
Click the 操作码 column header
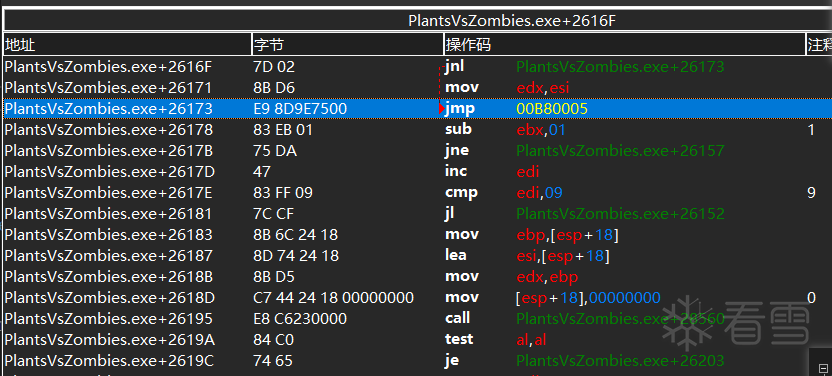tap(625, 45)
